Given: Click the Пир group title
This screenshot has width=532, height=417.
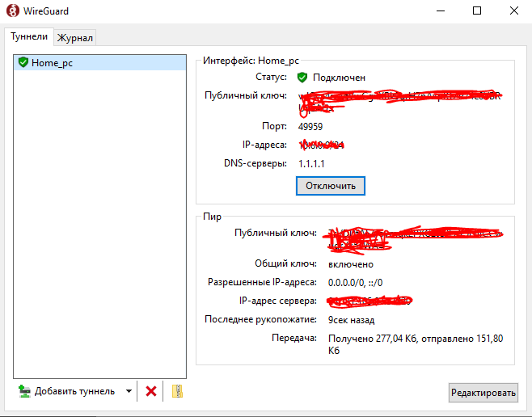Looking at the screenshot, I should 212,217.
